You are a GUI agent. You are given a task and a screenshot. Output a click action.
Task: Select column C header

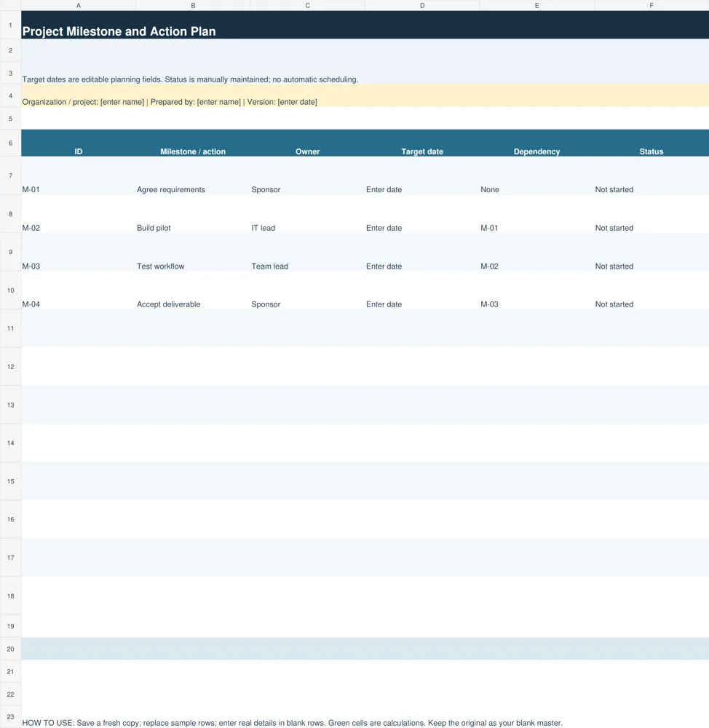tap(308, 6)
